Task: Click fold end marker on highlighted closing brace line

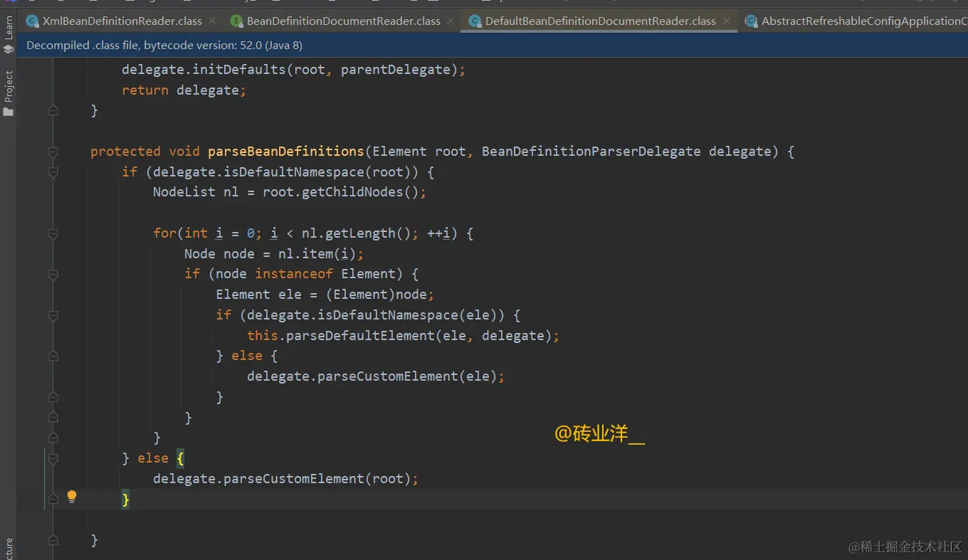Action: pyautogui.click(x=53, y=500)
